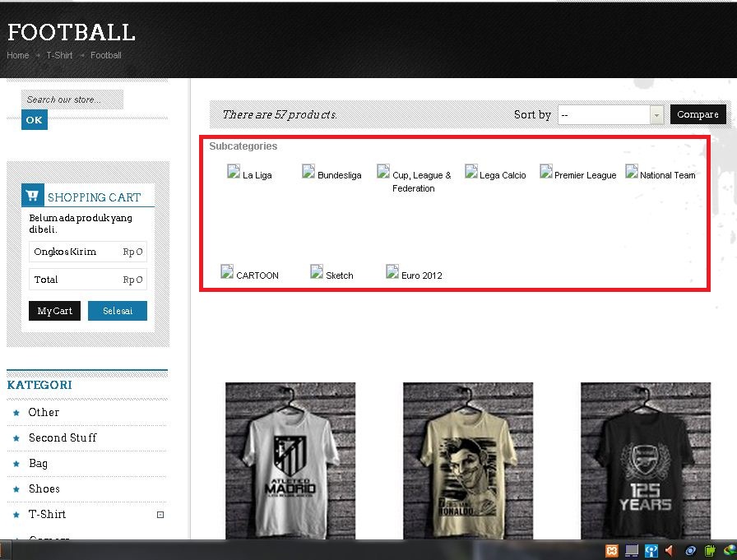The image size is (737, 560).
Task: Open the Other category
Action: coord(44,413)
